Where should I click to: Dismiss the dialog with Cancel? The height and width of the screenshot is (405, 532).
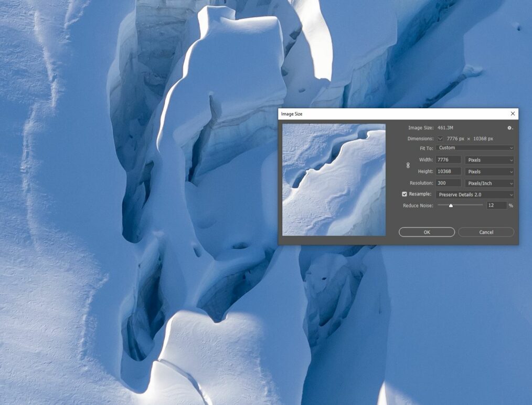click(486, 232)
